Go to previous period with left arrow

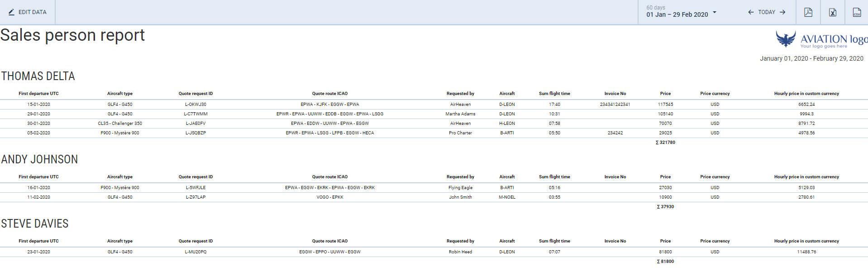point(751,12)
